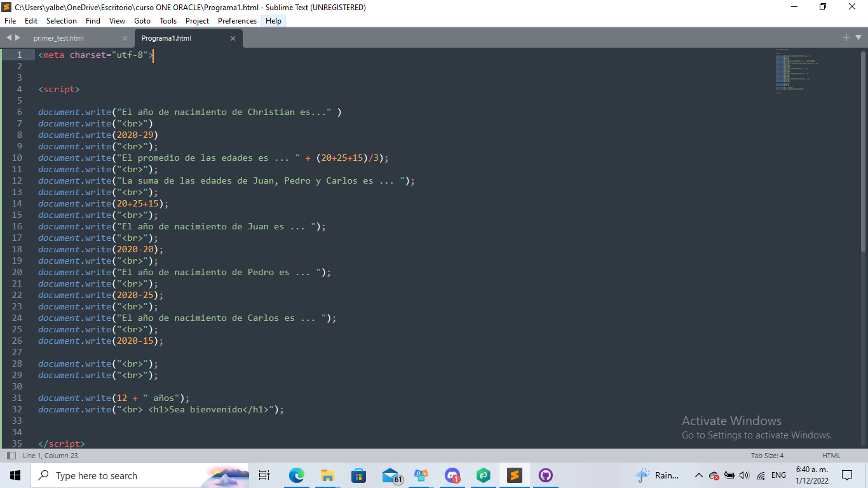868x488 pixels.
Task: Open the View menu
Action: [118, 21]
